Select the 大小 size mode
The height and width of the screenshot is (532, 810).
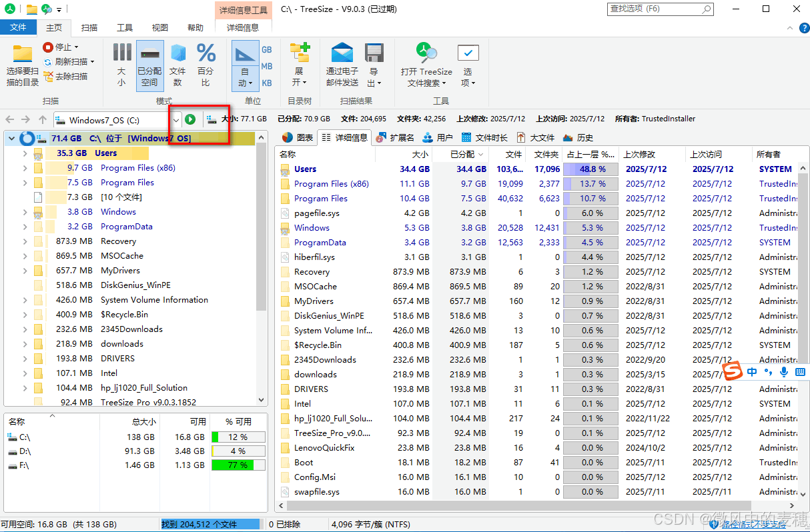click(x=121, y=65)
